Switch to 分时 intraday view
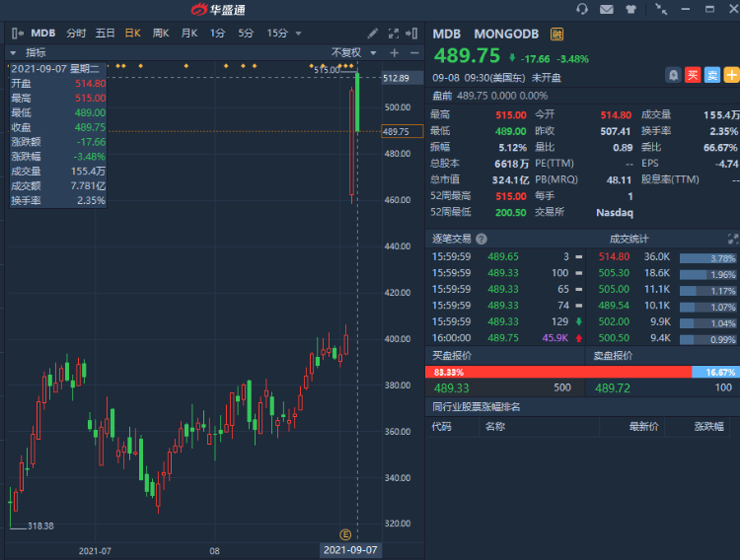This screenshot has width=740, height=560. coord(76,33)
